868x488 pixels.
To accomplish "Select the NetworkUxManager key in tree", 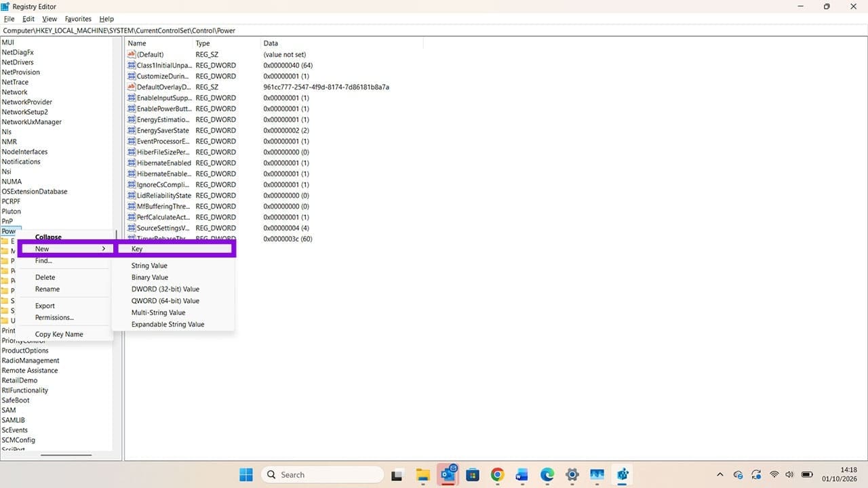I will coord(31,122).
